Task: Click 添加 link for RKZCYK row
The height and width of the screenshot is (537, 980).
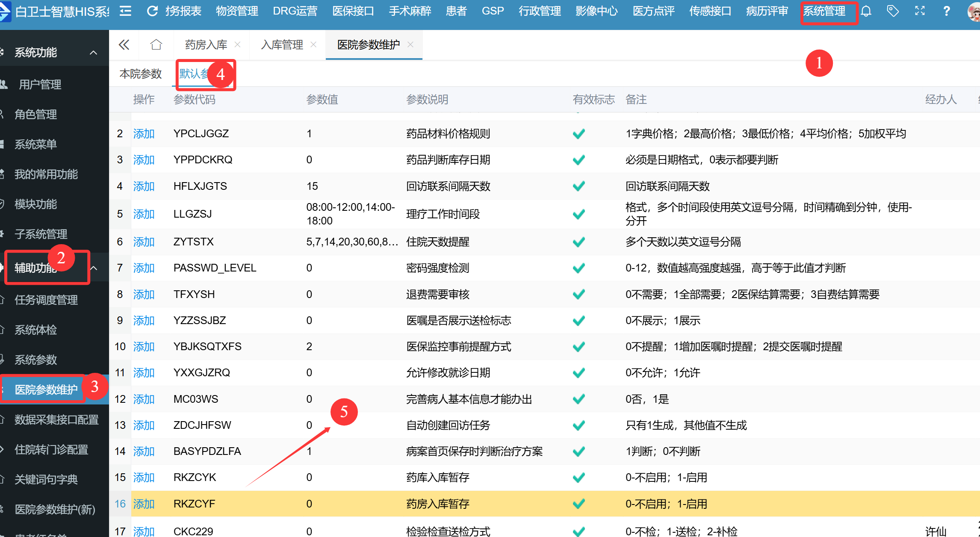Action: pyautogui.click(x=144, y=477)
